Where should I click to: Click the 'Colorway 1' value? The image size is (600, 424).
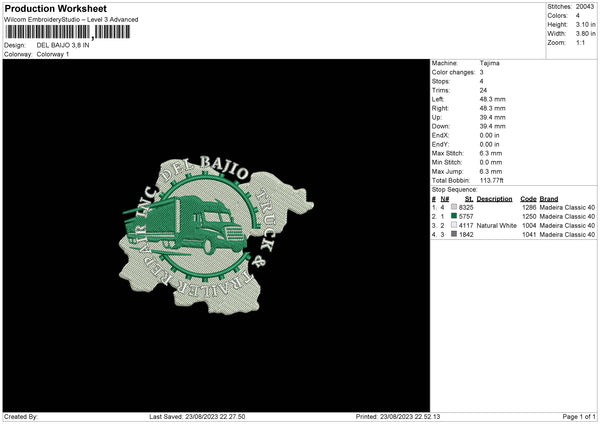[x=53, y=54]
